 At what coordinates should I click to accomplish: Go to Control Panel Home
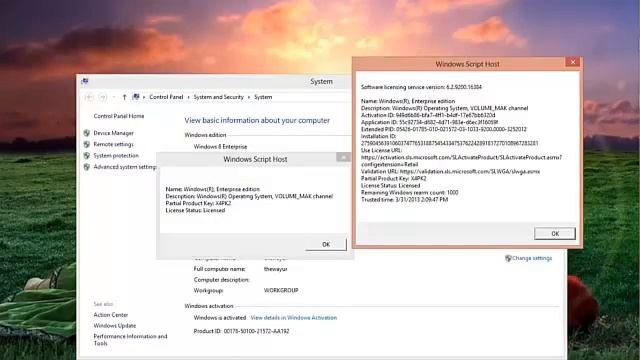119,116
